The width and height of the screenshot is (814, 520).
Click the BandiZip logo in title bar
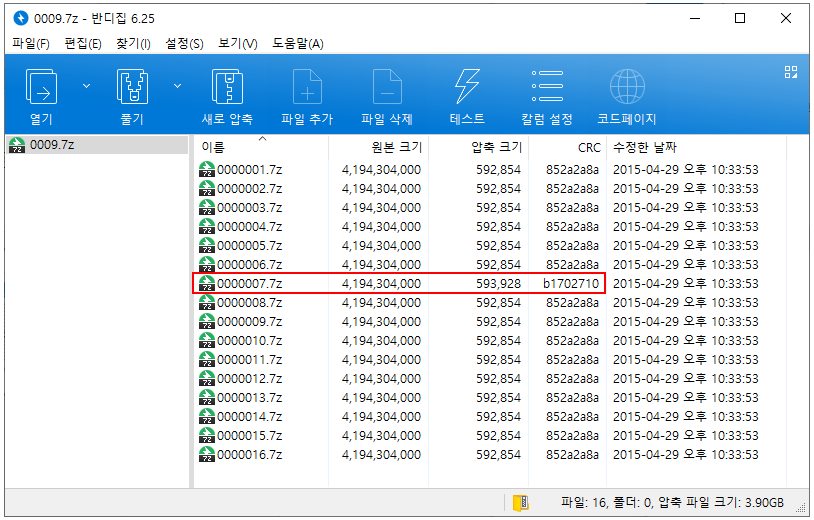click(21, 19)
